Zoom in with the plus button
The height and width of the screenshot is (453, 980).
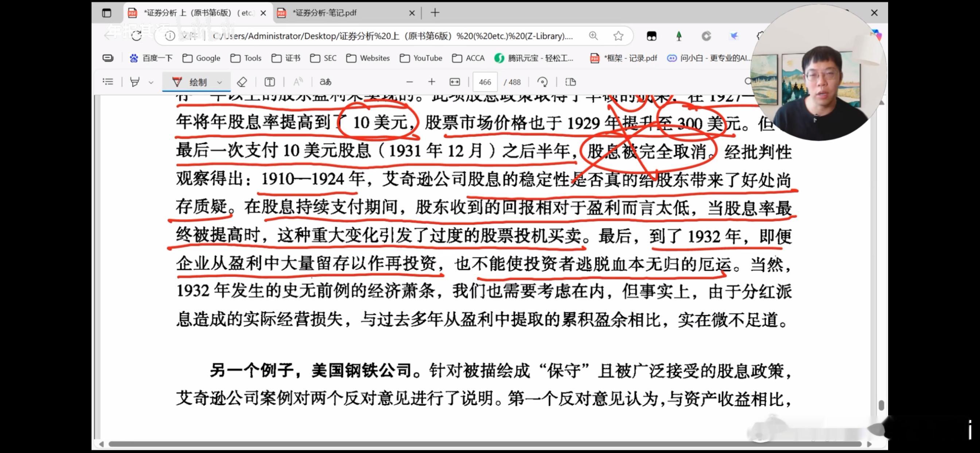coord(431,82)
